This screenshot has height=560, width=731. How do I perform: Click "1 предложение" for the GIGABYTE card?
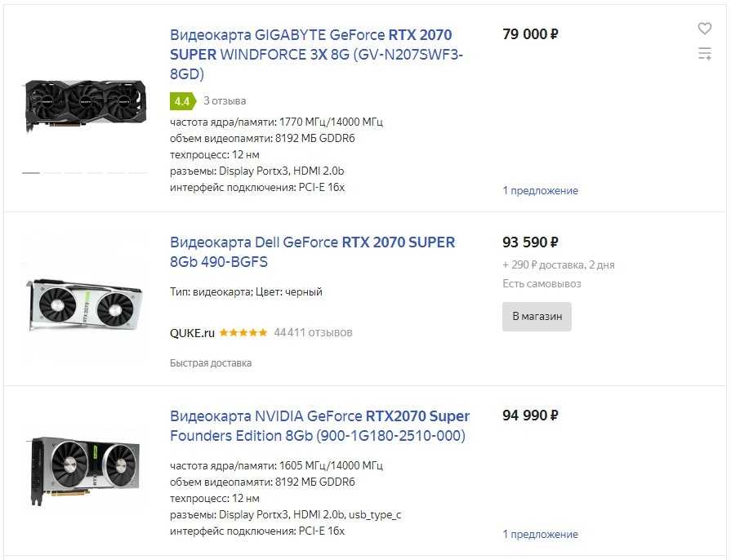[x=540, y=191]
